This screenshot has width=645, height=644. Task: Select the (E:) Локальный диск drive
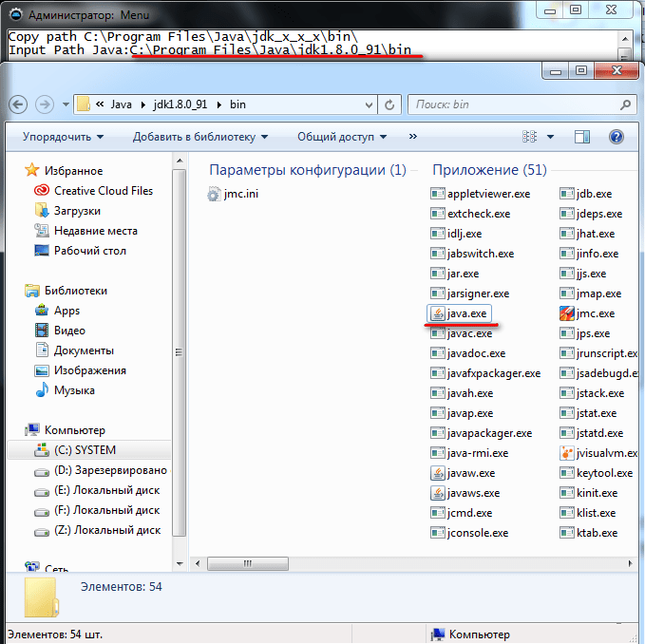pyautogui.click(x=107, y=490)
